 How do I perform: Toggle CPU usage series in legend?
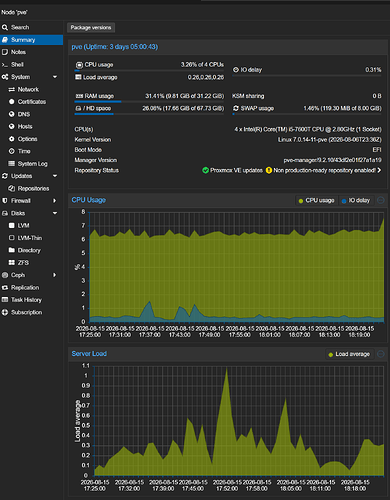coord(317,200)
